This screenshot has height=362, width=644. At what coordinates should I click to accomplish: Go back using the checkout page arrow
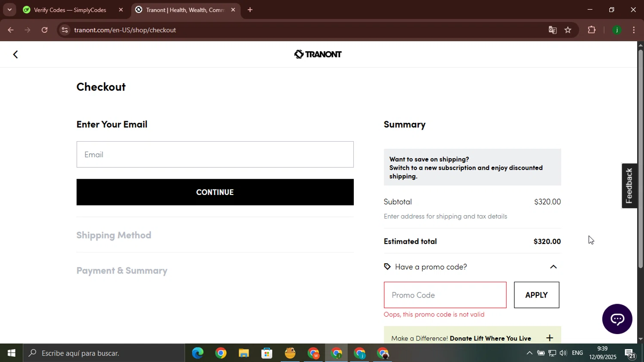click(x=15, y=55)
